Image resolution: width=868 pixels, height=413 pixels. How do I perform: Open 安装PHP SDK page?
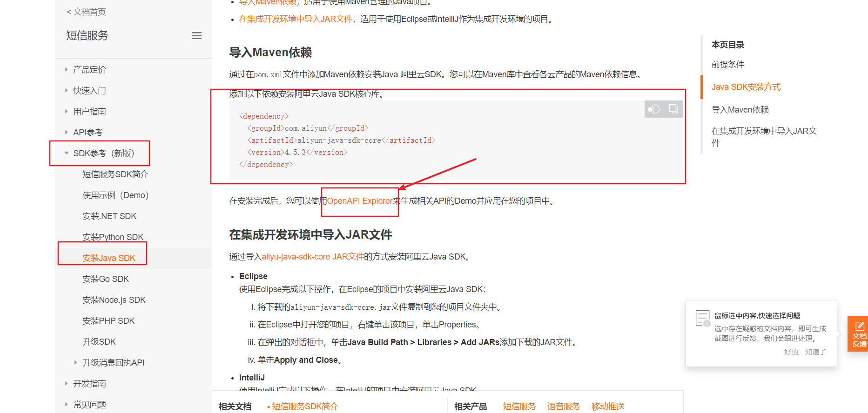(x=108, y=321)
